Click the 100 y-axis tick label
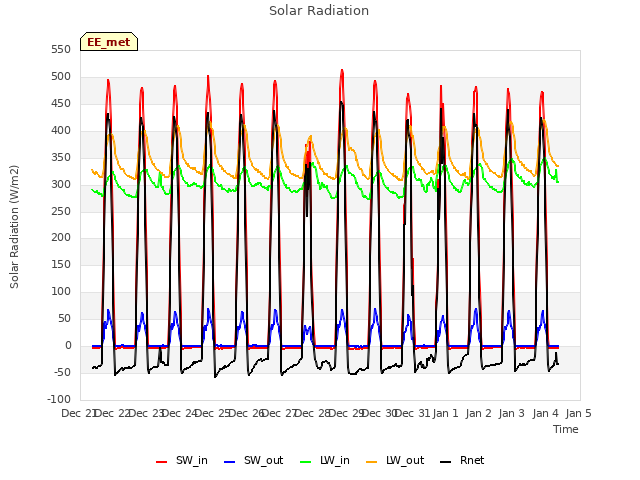The image size is (640, 480). click(61, 291)
